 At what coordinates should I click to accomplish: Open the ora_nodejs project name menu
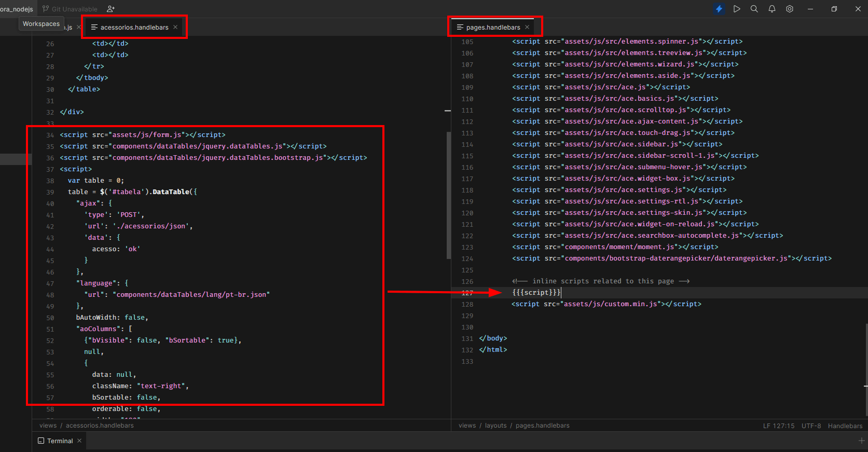point(17,9)
